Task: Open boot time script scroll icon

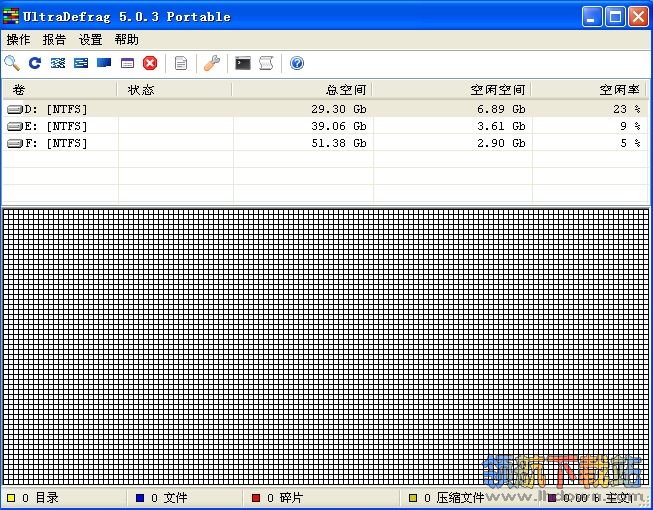Action: coord(266,63)
